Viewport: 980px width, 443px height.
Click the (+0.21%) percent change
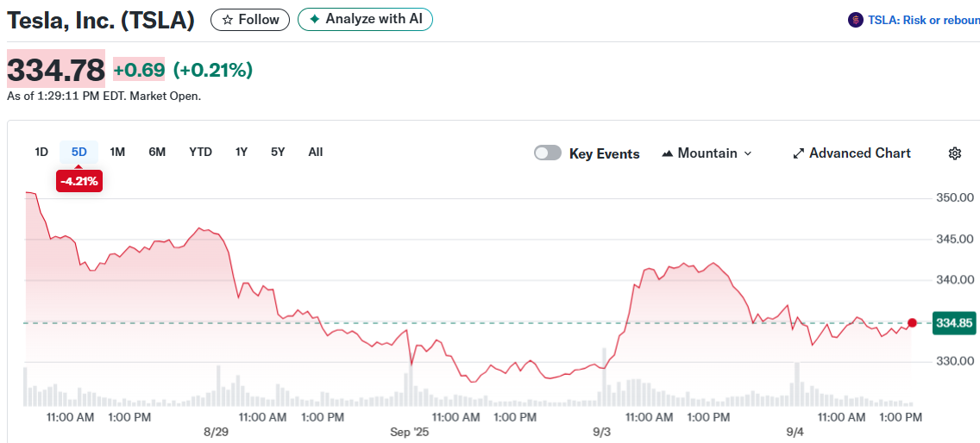212,69
